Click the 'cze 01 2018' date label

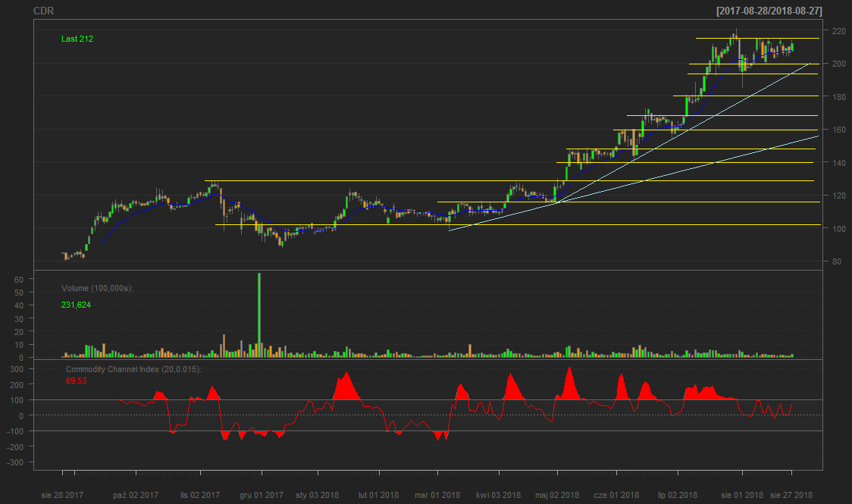coord(616,495)
